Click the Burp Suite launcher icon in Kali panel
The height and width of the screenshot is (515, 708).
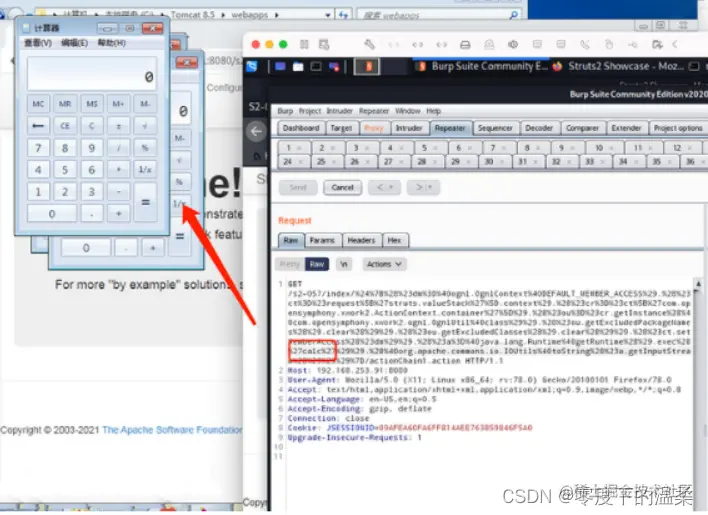pos(368,67)
